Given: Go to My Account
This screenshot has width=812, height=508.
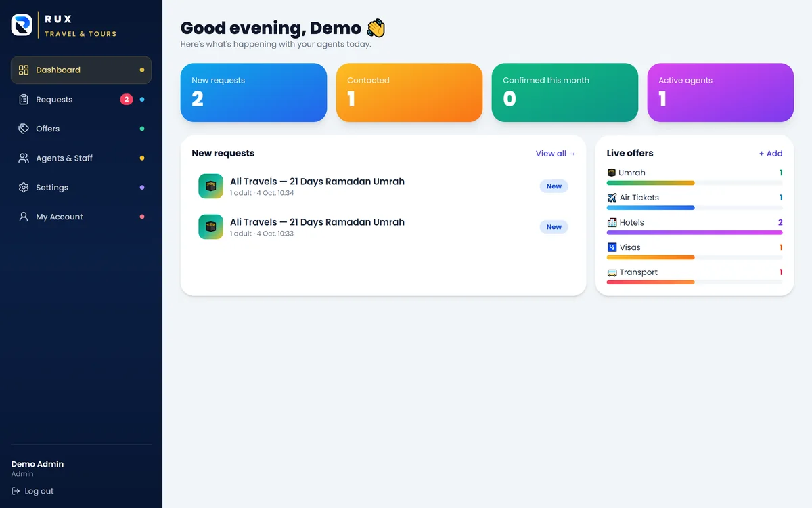Looking at the screenshot, I should (81, 217).
